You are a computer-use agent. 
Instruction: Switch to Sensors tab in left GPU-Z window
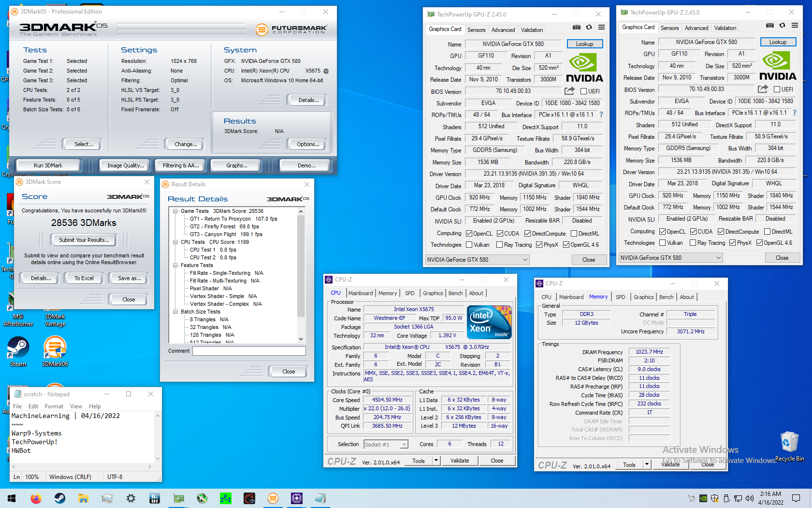pos(476,30)
